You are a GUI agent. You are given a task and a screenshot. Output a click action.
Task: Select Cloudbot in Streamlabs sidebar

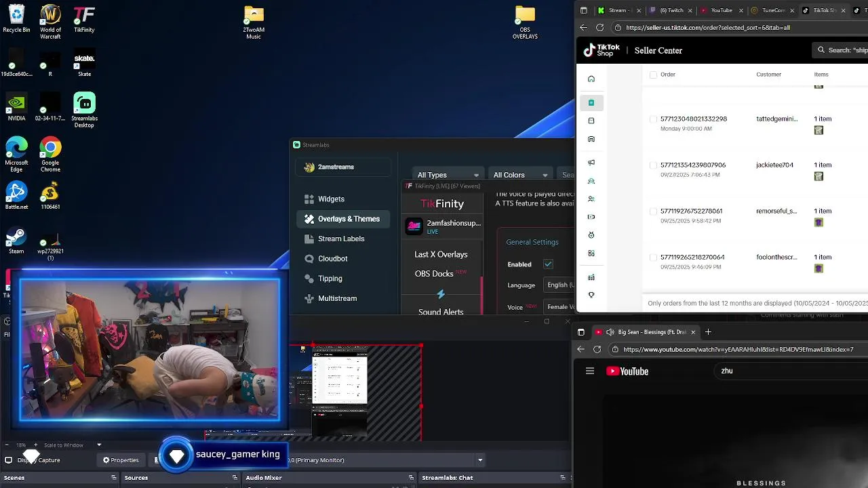coord(343,258)
